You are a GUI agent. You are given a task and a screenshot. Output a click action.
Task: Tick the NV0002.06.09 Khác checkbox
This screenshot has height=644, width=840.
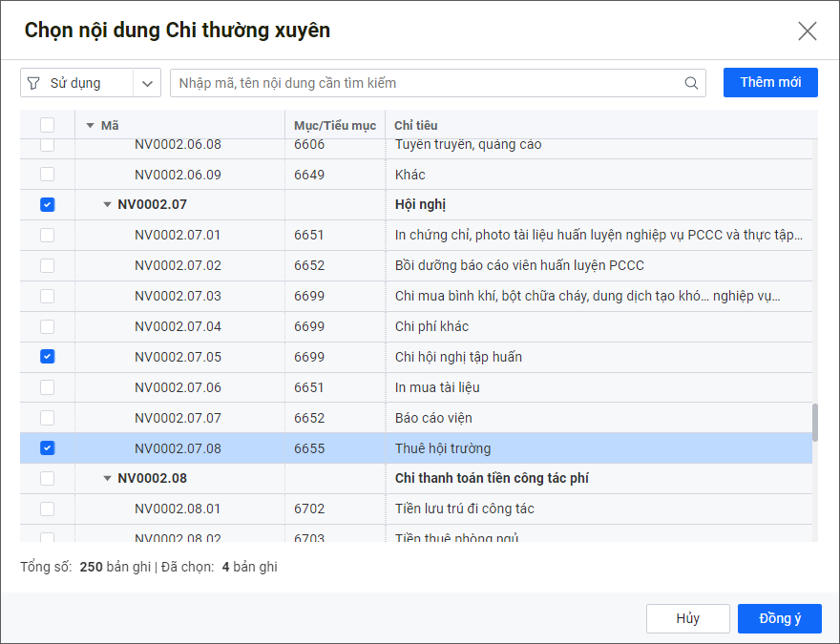48,175
